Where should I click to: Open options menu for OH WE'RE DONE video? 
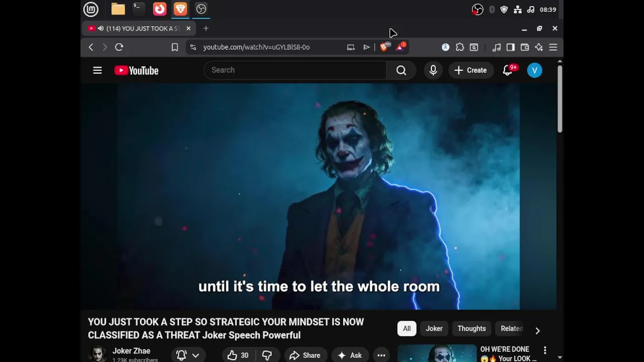pos(545,350)
